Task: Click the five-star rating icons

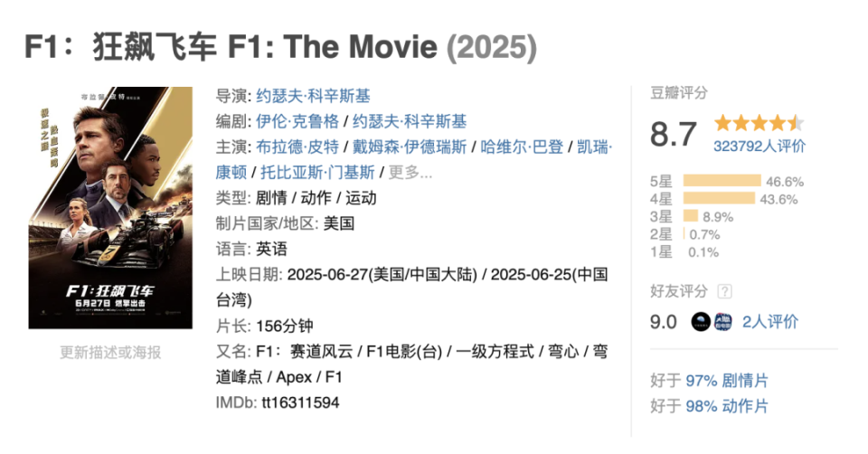Action: [759, 122]
